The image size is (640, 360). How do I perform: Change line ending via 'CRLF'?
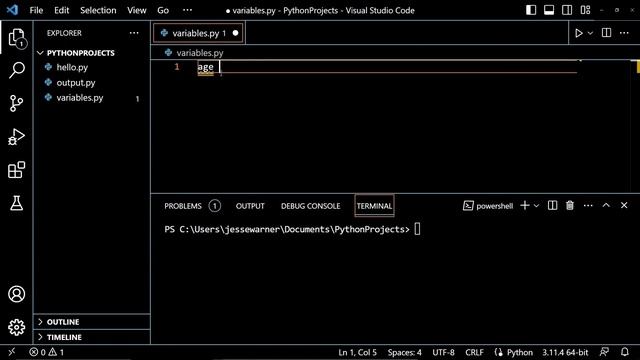click(474, 352)
